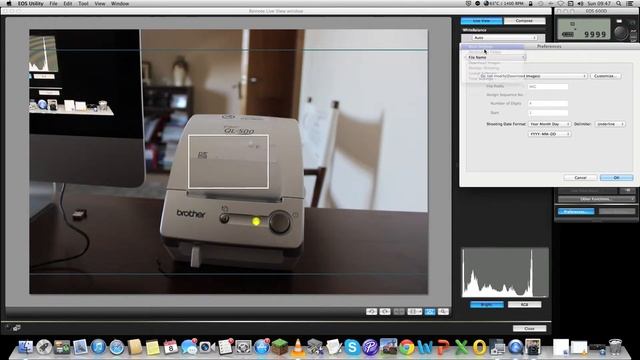Viewport: 640px width, 360px height.
Task: Click the highlighted blue view icon in toolbar
Action: (430, 311)
